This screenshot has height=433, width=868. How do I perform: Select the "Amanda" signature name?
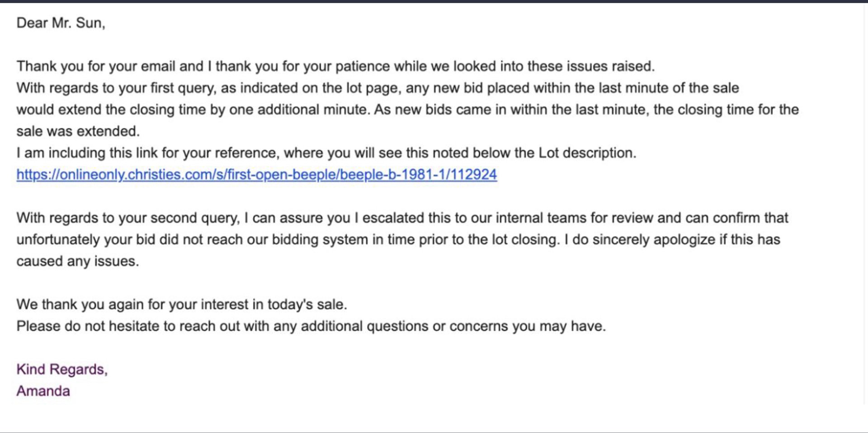[43, 391]
